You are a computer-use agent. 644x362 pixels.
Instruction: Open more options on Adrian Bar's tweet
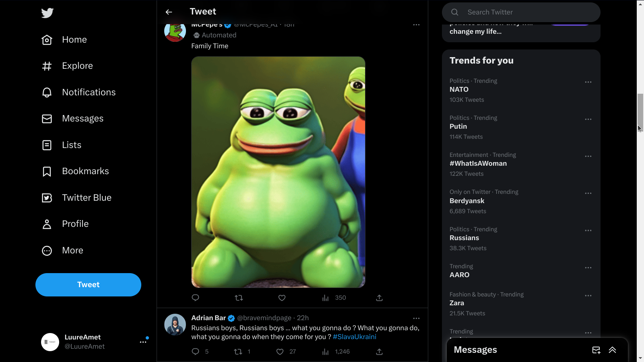(x=416, y=318)
